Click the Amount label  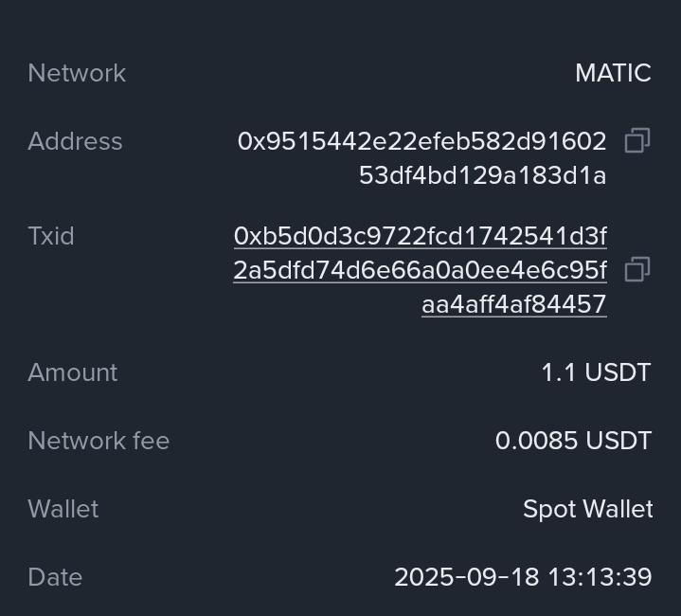[73, 372]
